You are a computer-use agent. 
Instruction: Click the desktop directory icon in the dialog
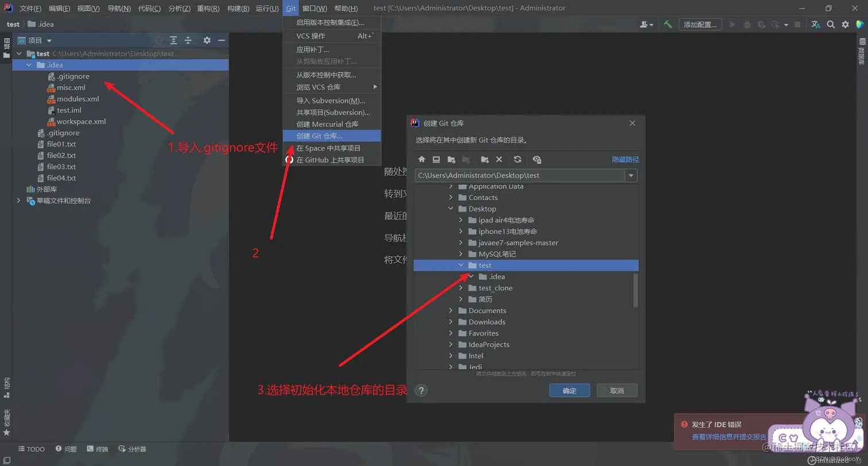[436, 160]
